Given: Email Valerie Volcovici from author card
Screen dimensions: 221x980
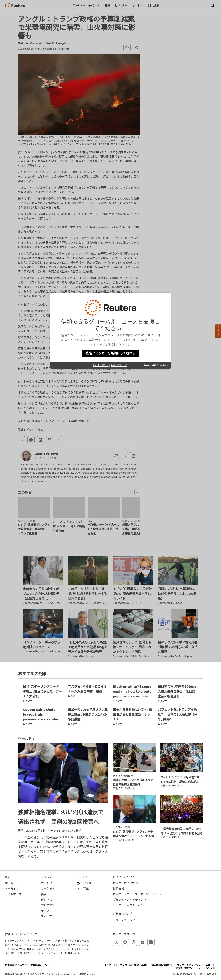Looking at the screenshot, I should 116,456.
